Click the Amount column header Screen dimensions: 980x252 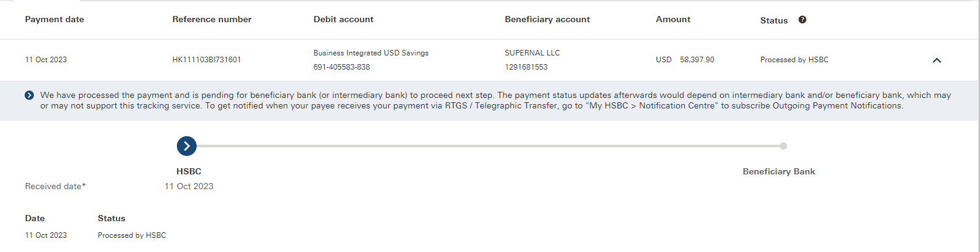coord(672,20)
